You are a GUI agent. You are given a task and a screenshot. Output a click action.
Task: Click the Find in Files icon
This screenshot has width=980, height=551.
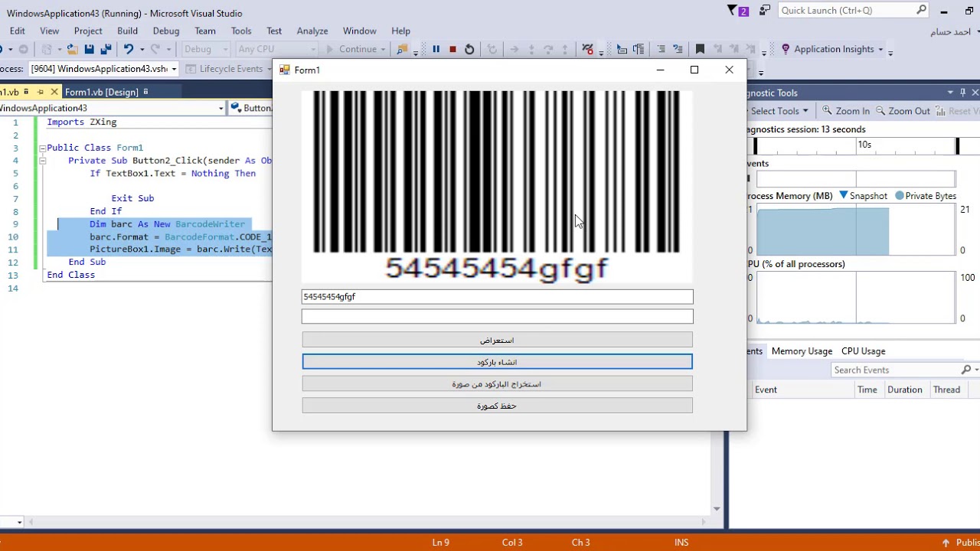click(x=402, y=49)
